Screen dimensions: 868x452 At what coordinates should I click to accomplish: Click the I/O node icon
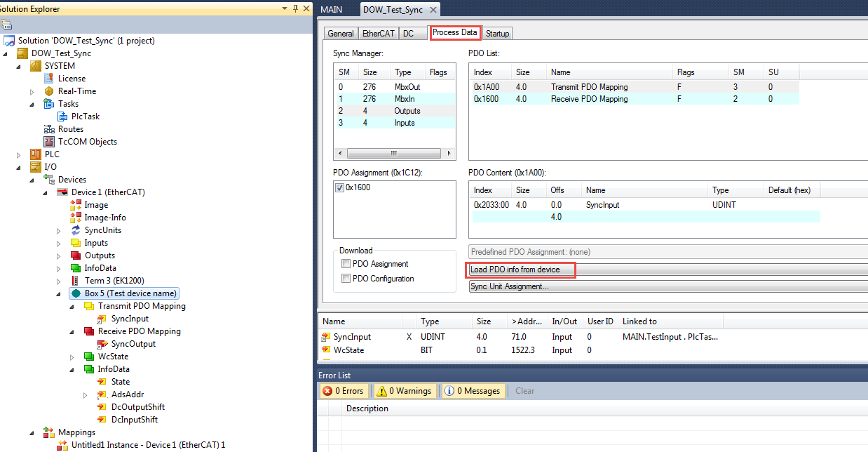click(x=36, y=167)
